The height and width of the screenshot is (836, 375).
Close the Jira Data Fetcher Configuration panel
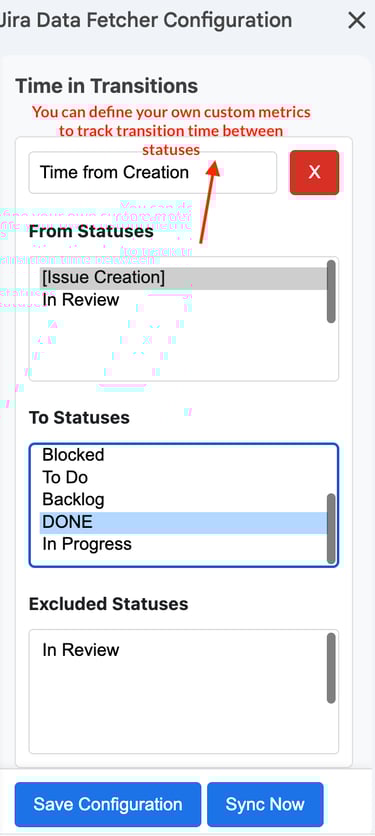tap(357, 21)
